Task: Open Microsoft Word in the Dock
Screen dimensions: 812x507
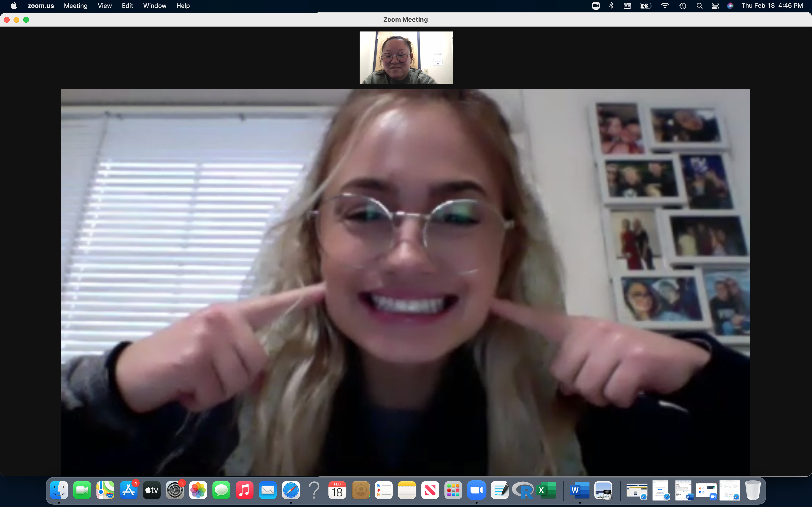Action: [x=580, y=490]
